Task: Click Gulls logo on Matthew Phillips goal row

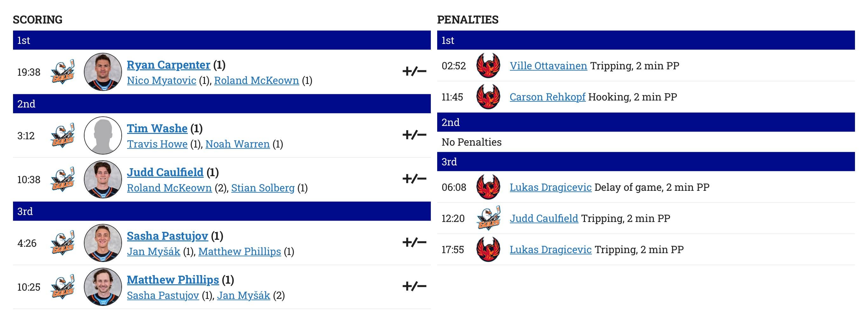Action: click(63, 287)
